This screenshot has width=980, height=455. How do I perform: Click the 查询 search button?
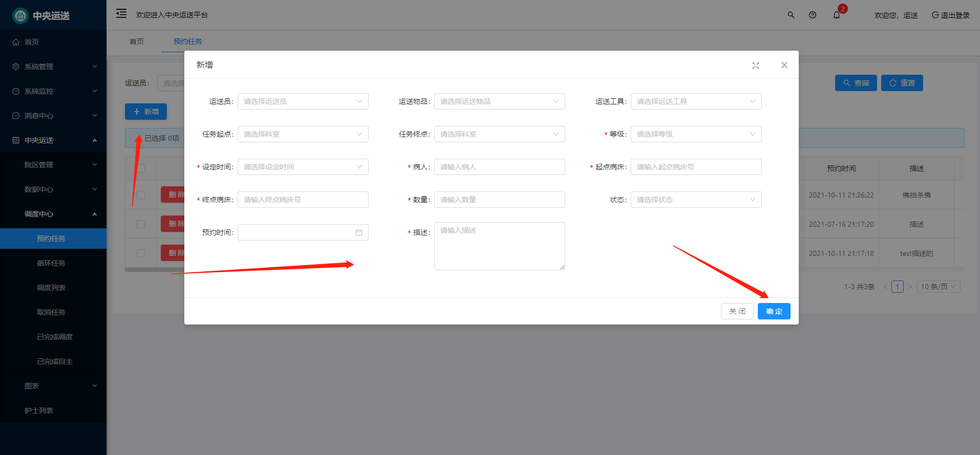pyautogui.click(x=856, y=83)
